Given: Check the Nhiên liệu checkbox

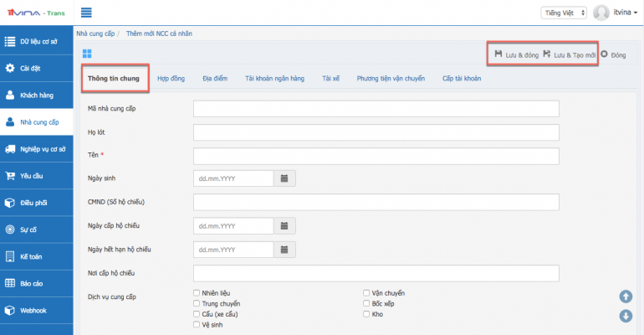Looking at the screenshot, I should click(197, 293).
